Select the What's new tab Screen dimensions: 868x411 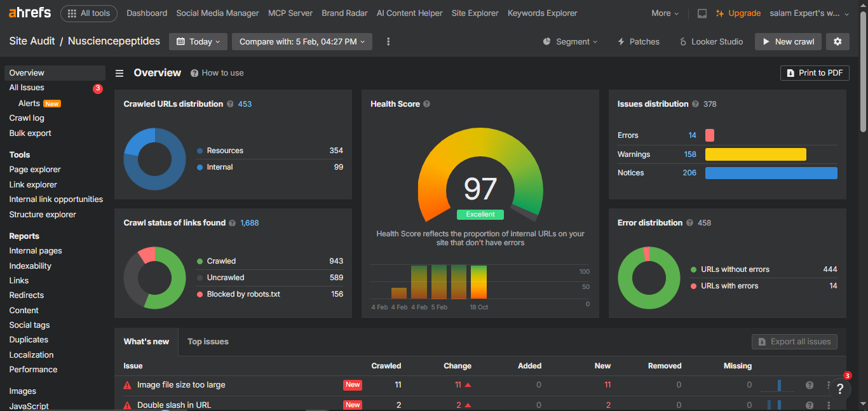click(146, 342)
